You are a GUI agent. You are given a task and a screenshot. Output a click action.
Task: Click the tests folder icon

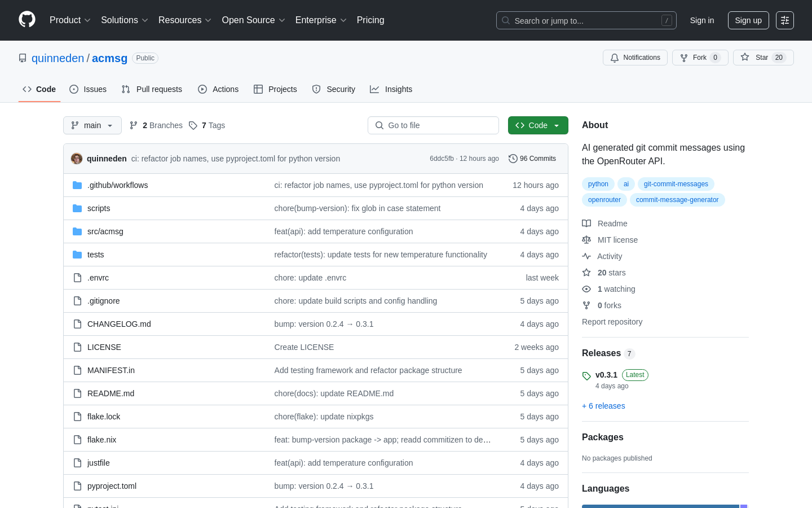pyautogui.click(x=77, y=255)
